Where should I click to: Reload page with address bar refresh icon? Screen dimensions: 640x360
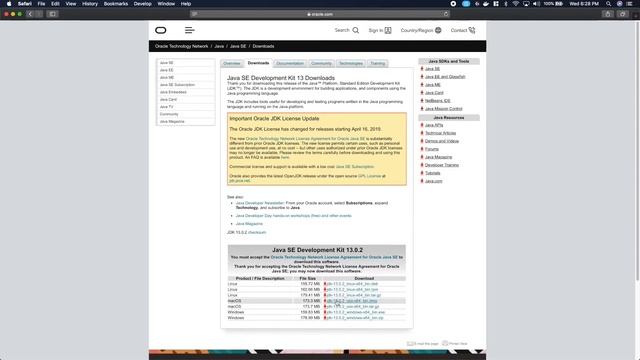[x=446, y=14]
